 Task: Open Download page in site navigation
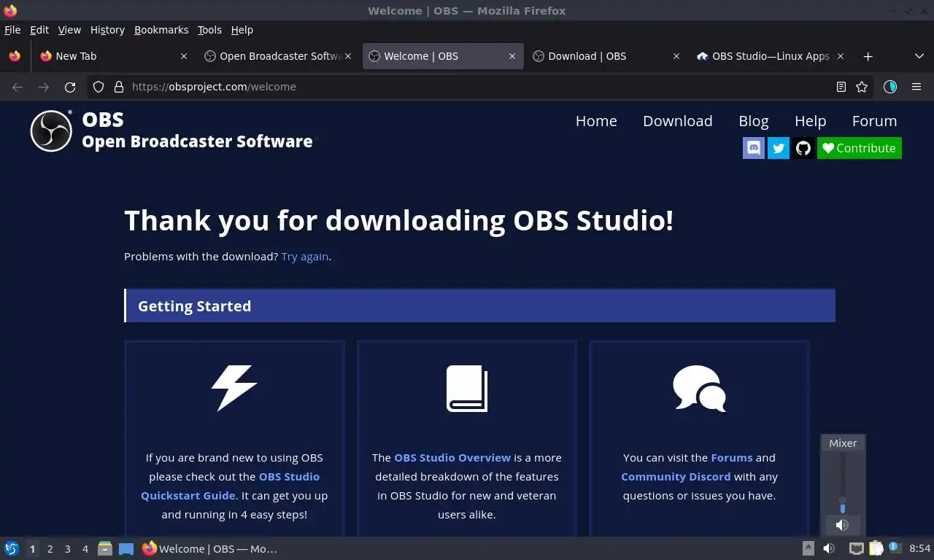point(678,121)
